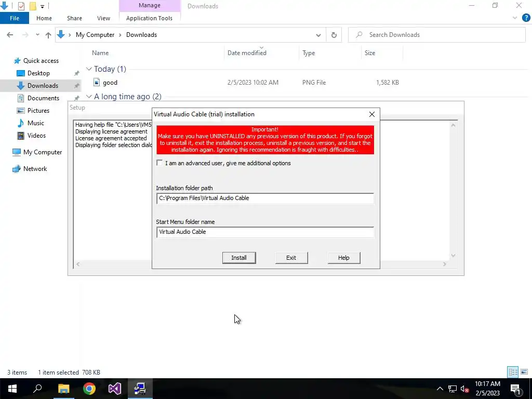Open Downloads in the navigation pane
Viewport: 532px width, 399px height.
click(x=43, y=86)
